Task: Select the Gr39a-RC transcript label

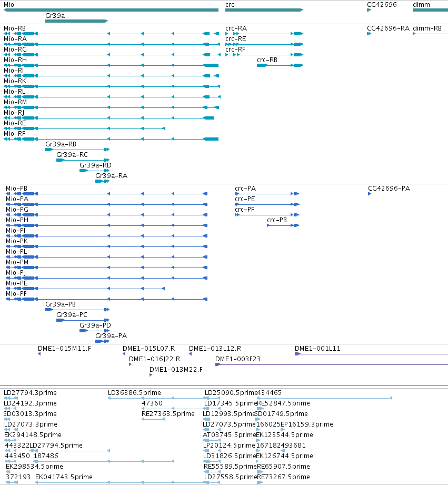Action: pos(72,155)
